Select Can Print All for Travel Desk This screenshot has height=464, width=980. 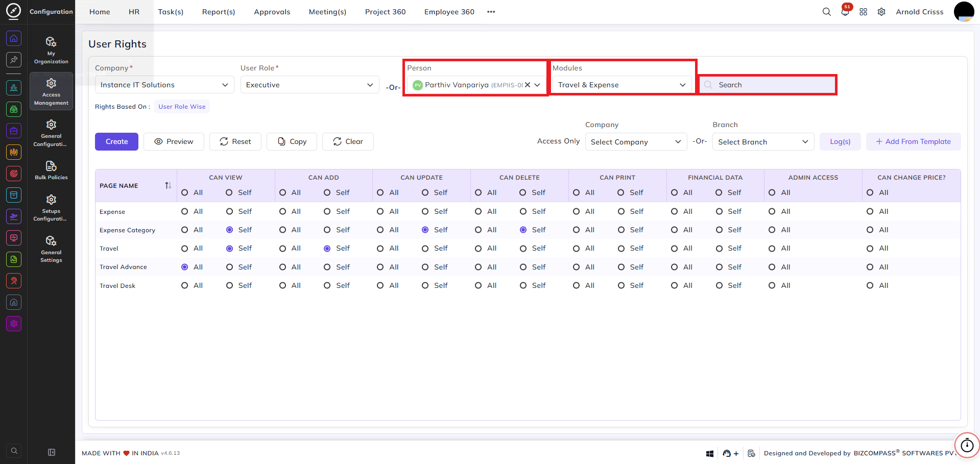pos(577,285)
